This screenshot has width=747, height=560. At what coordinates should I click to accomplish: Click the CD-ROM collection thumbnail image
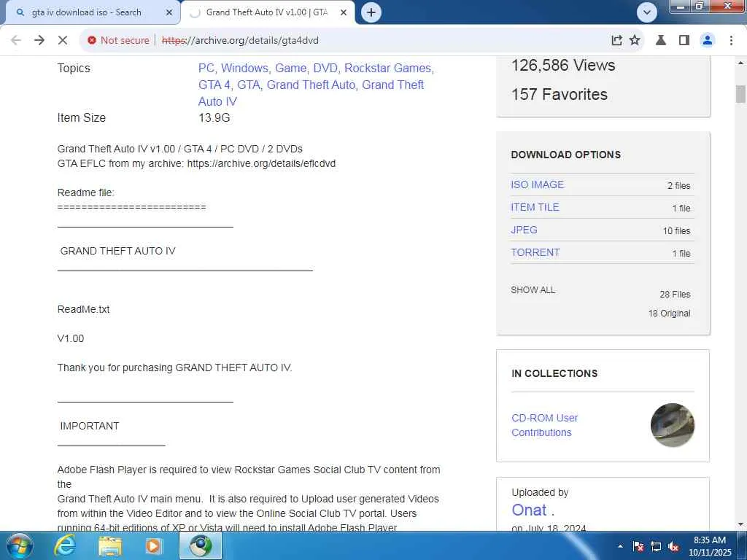coord(672,425)
